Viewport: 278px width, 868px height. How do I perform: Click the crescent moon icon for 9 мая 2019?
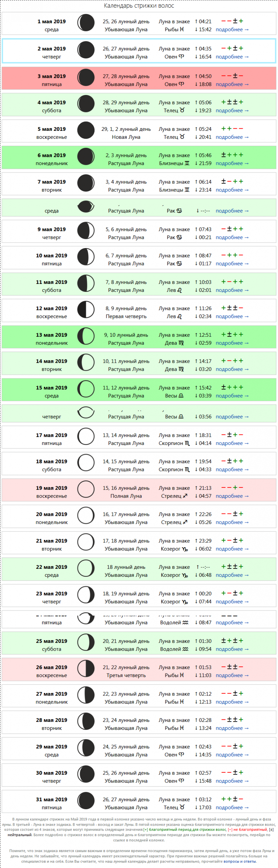(86, 231)
